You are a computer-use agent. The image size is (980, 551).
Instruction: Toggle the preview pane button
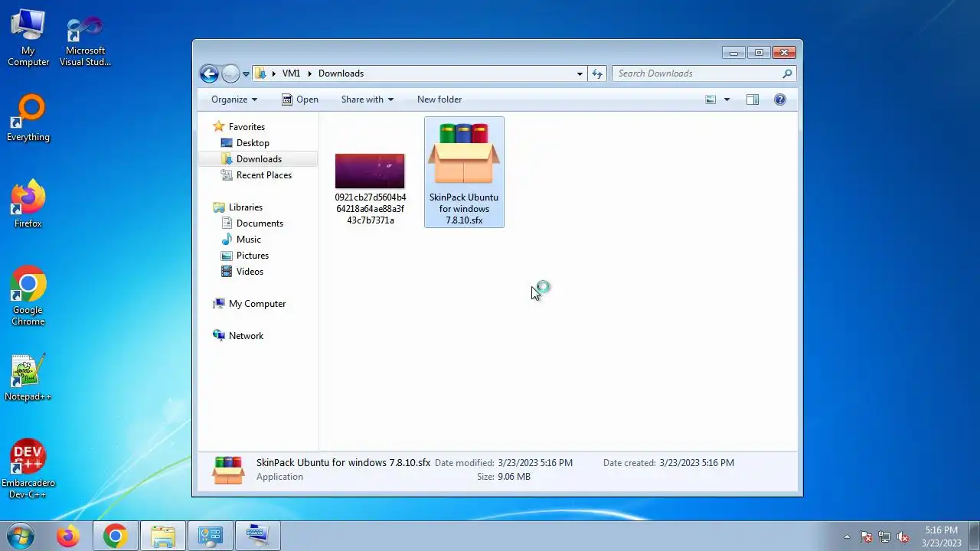pos(753,99)
